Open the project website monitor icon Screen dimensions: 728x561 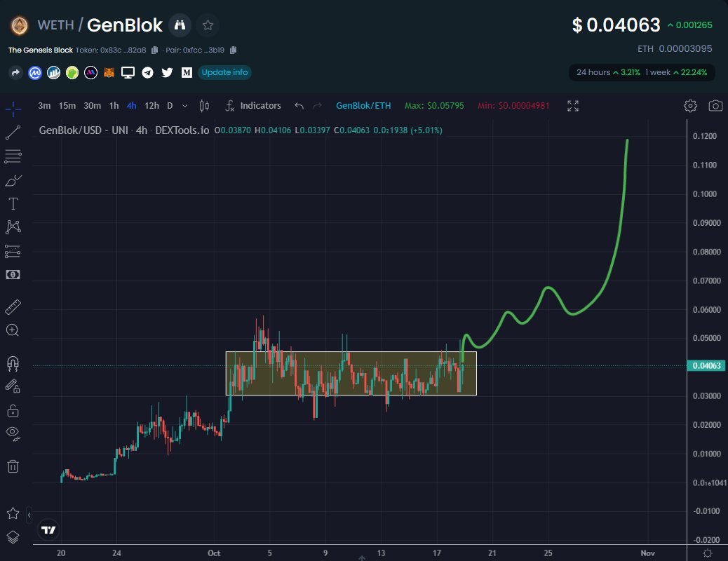pos(128,72)
